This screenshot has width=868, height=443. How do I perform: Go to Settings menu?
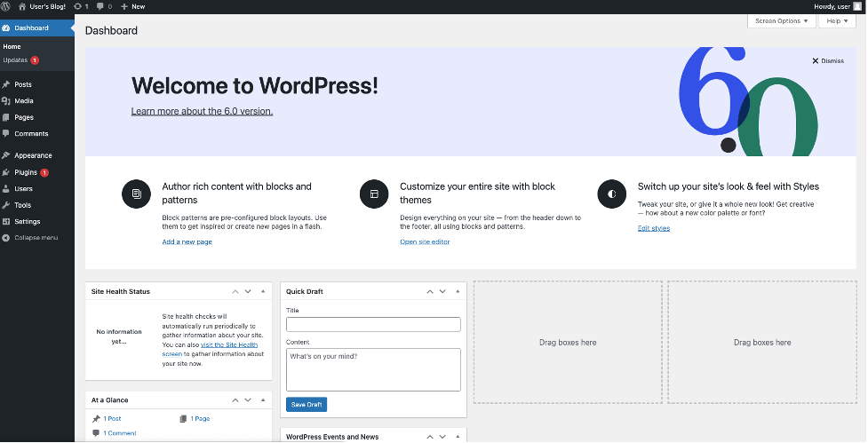pos(28,221)
